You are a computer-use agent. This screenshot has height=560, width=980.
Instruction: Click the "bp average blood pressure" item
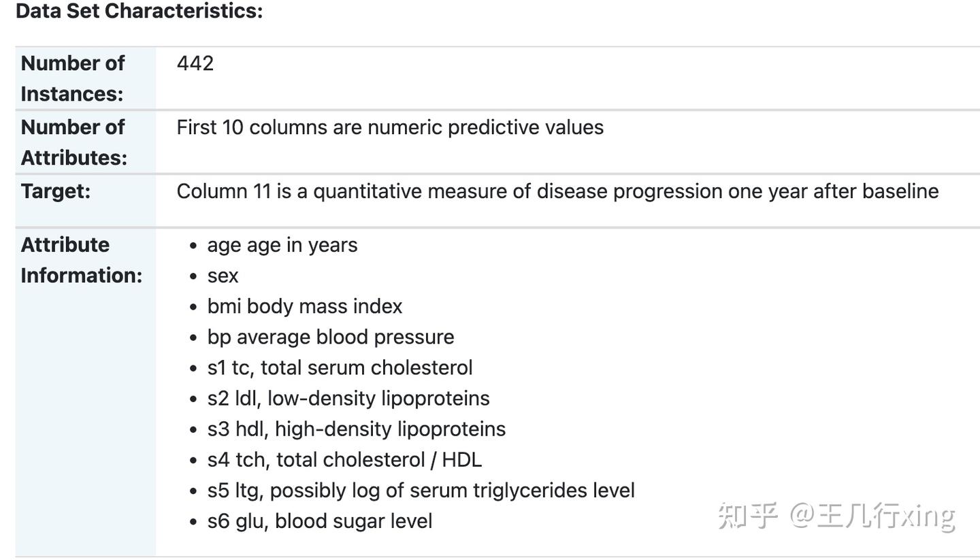(331, 337)
